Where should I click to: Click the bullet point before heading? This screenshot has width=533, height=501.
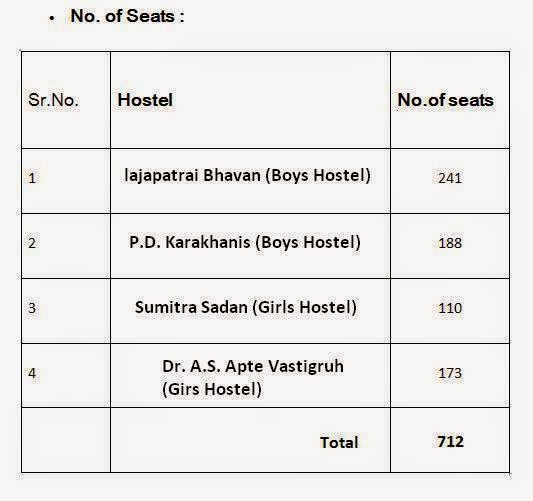(x=52, y=18)
